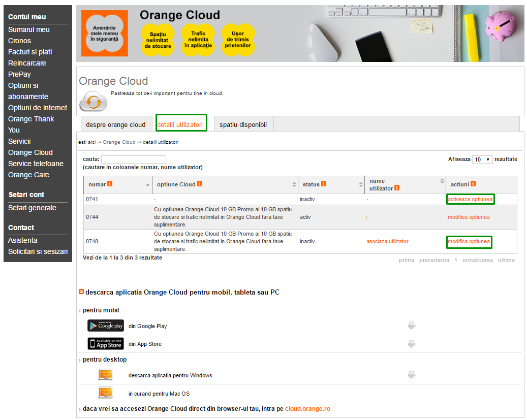Open the Afiseaza results count dropdown
This screenshot has width=527, height=420.
click(482, 159)
